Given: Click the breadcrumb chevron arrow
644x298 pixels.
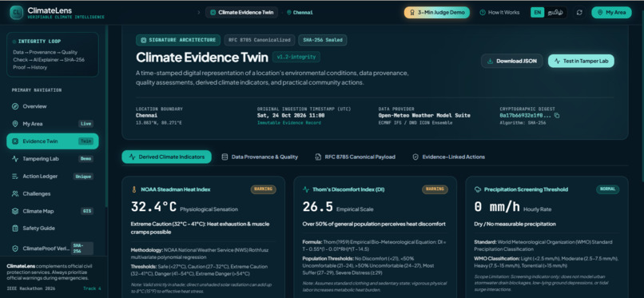Looking at the screenshot, I should point(199,12).
